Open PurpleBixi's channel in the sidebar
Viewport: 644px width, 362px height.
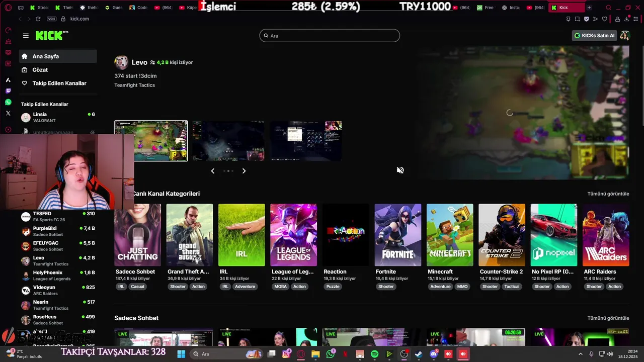pyautogui.click(x=58, y=231)
